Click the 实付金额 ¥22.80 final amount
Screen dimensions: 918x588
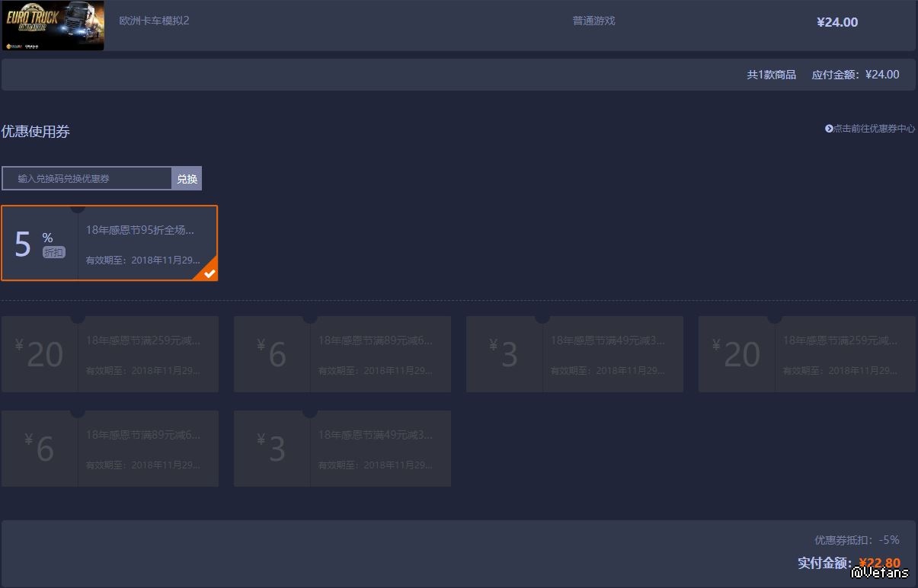click(849, 563)
